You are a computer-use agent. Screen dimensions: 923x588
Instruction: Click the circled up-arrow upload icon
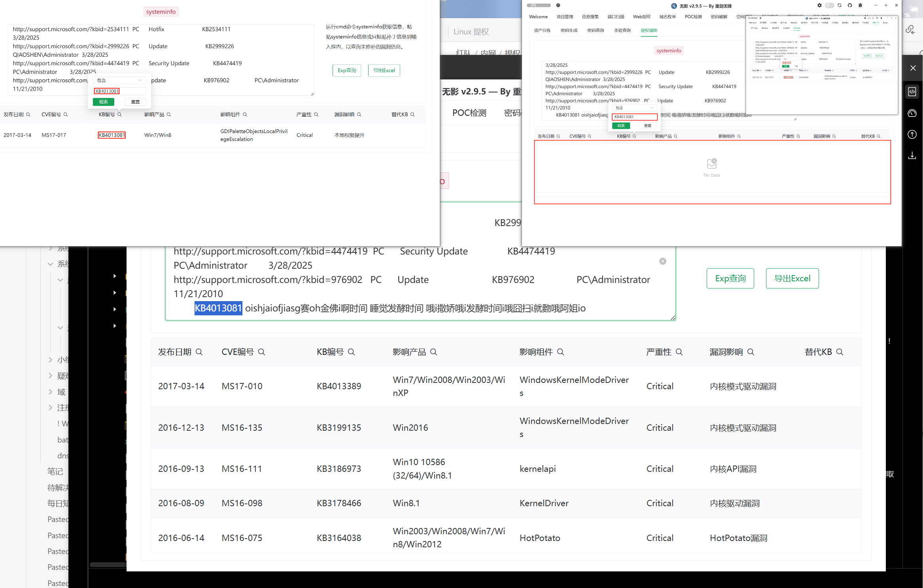[x=912, y=134]
